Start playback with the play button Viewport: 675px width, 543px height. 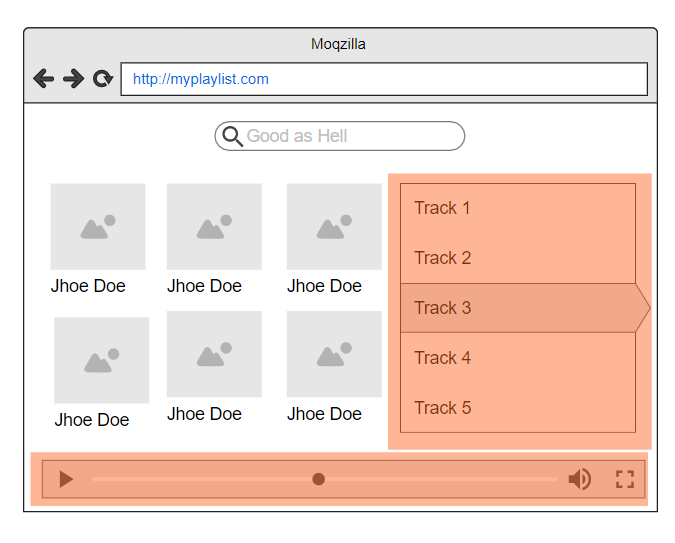66,479
